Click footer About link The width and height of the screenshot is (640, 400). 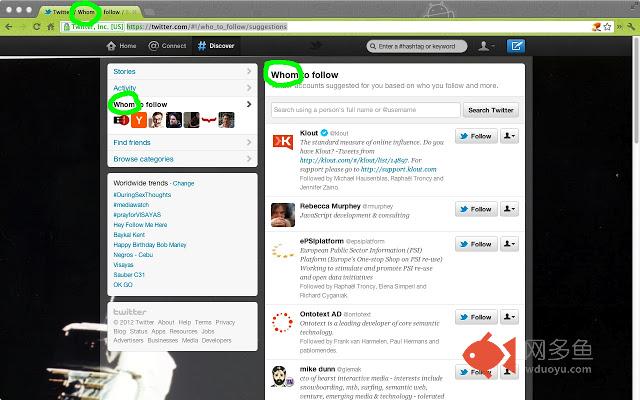coord(166,322)
